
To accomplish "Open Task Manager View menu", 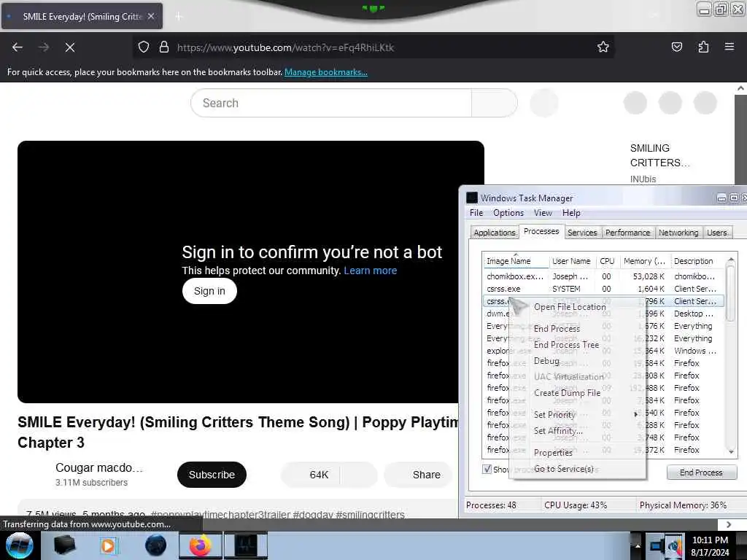I will click(543, 213).
